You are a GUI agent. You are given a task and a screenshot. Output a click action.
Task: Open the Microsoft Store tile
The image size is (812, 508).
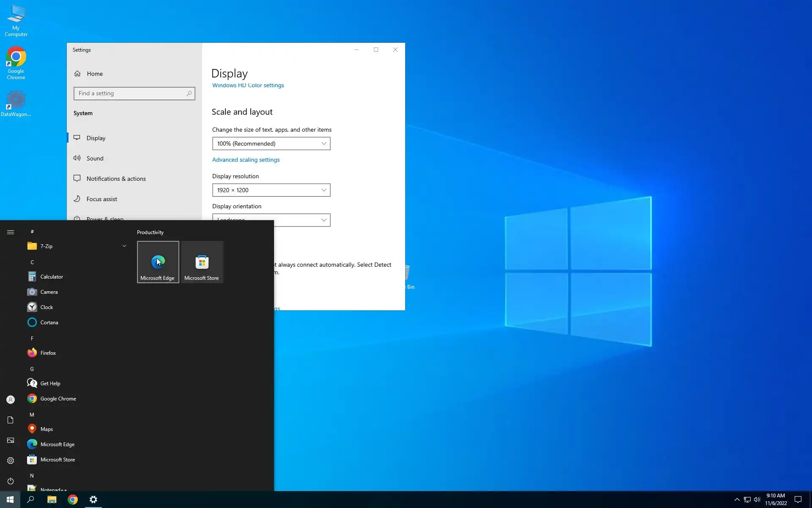[x=202, y=262]
